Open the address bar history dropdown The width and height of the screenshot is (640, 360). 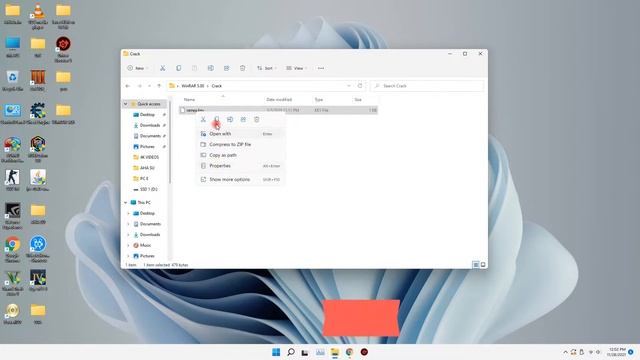click(x=349, y=86)
